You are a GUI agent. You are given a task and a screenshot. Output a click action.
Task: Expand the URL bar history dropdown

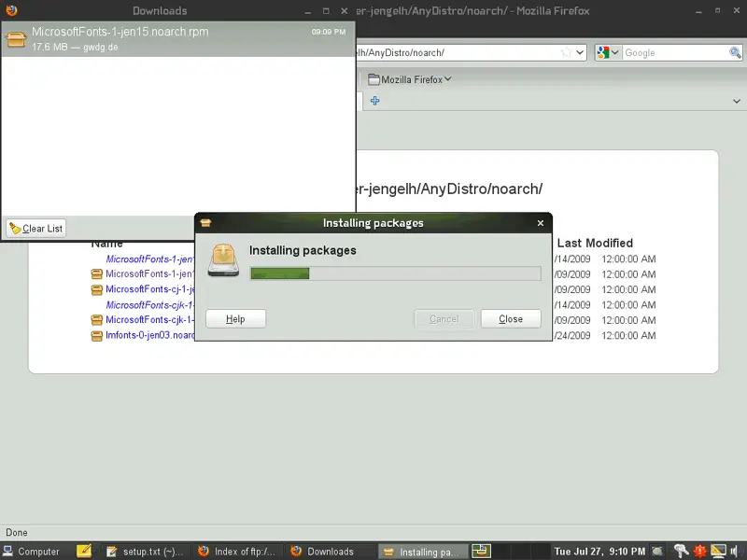click(580, 52)
